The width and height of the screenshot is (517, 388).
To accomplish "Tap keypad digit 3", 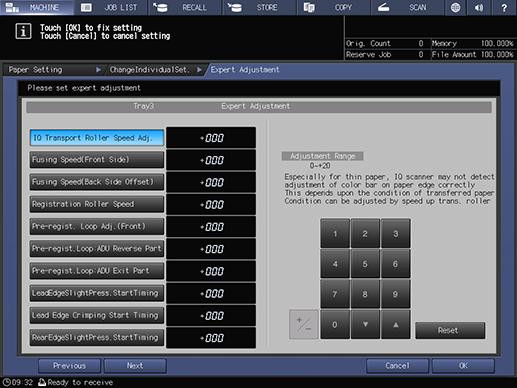I will 395,233.
